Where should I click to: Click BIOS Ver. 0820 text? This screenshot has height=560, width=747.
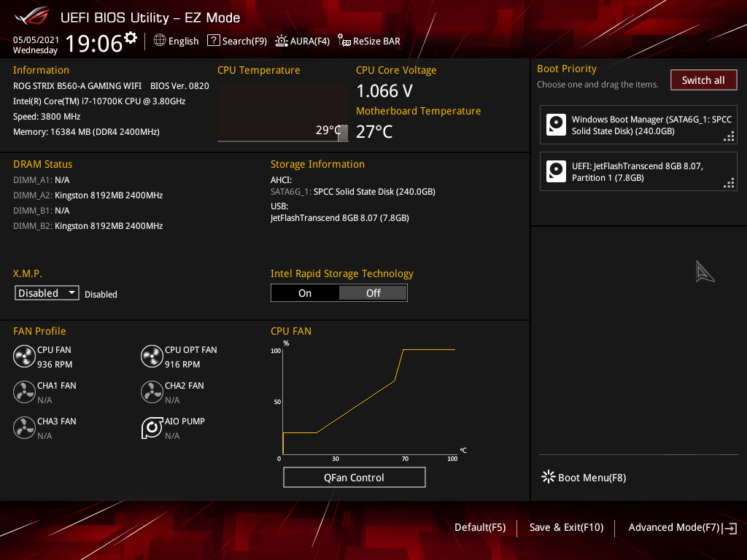tap(179, 86)
